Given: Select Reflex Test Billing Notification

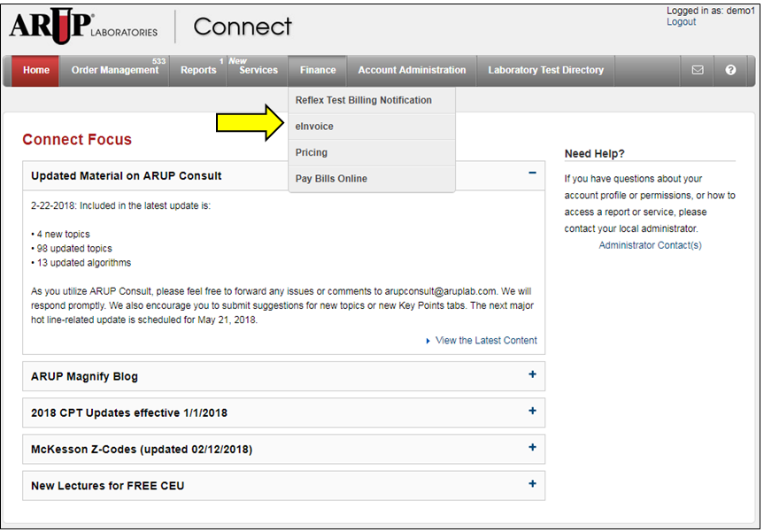Looking at the screenshot, I should 372,100.
